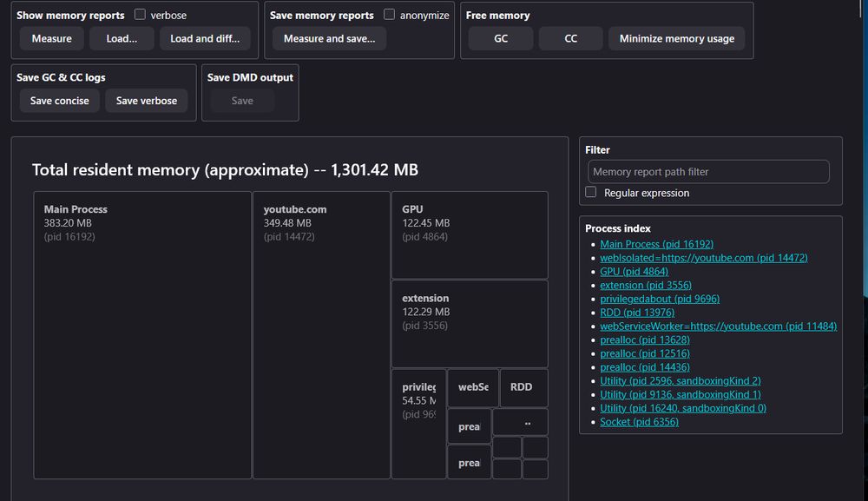Screen dimensions: 868x501
Task: Click Measure and save... button
Action: (x=329, y=38)
